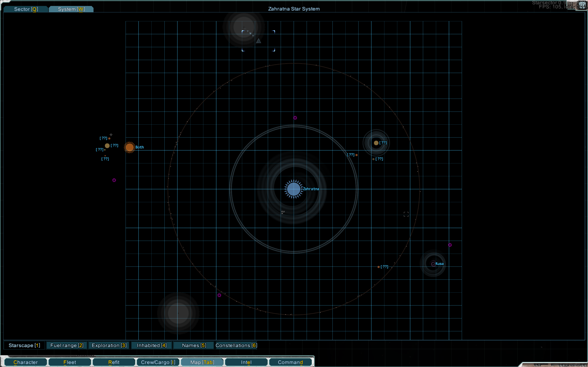The image size is (588, 367).
Task: Click the tan planet inside ringed orbit
Action: (x=376, y=143)
